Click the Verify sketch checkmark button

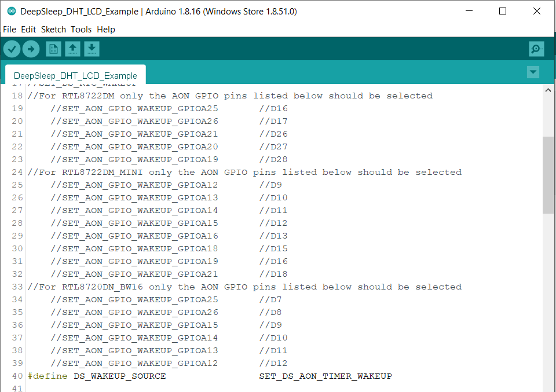12,49
